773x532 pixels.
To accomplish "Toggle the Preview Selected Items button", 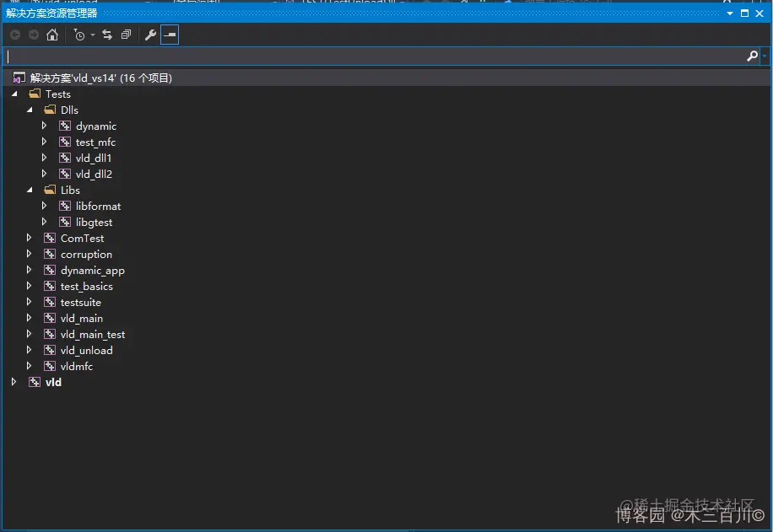I will point(170,35).
